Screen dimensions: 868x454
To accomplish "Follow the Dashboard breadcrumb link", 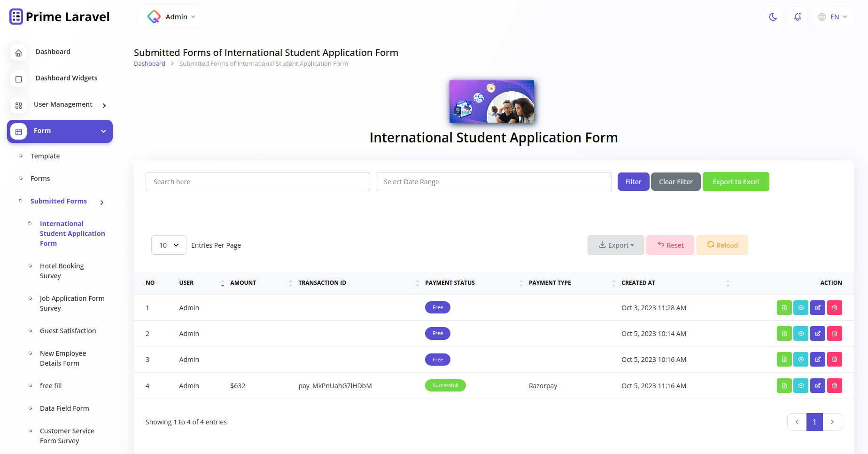I will (x=149, y=63).
